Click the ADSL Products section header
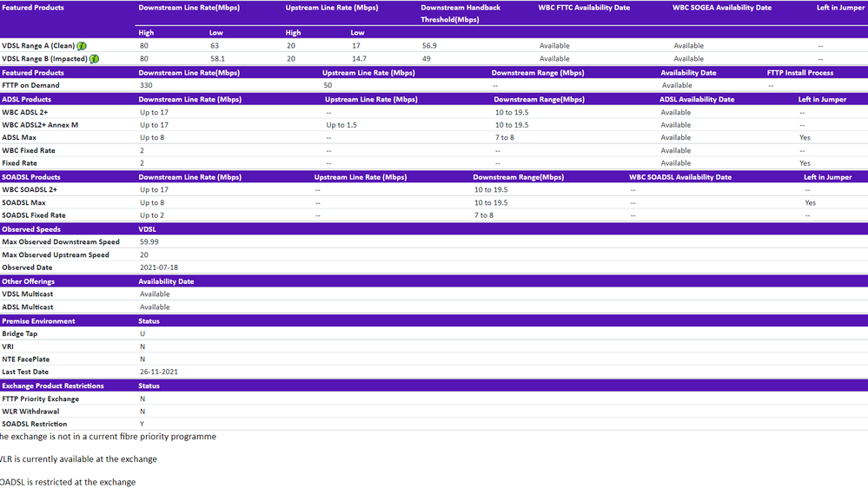Viewport: 868px width, 488px height. [x=27, y=99]
